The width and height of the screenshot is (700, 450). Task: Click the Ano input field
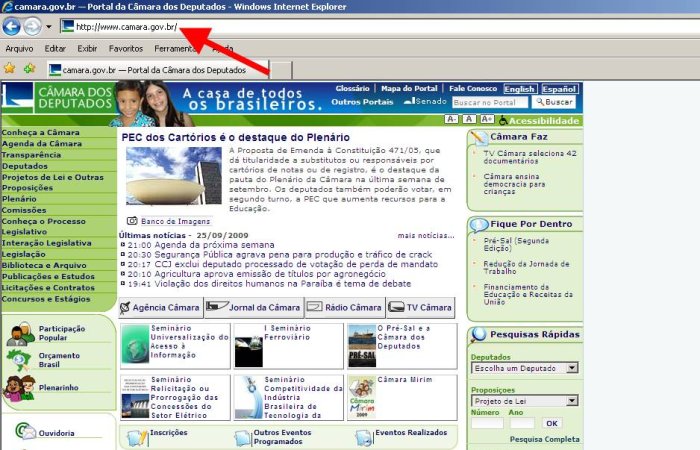tap(522, 423)
